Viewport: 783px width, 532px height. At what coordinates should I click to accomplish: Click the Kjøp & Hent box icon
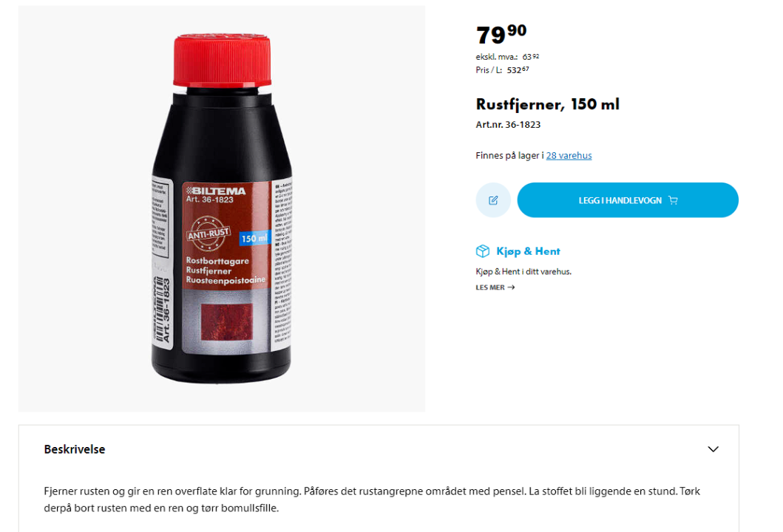click(482, 251)
